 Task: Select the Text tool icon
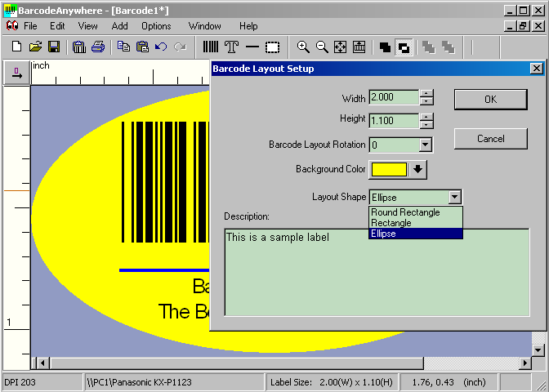[x=231, y=47]
